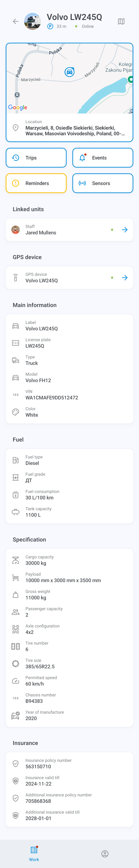
Task: Open the map view icon in header
Action: (121, 22)
